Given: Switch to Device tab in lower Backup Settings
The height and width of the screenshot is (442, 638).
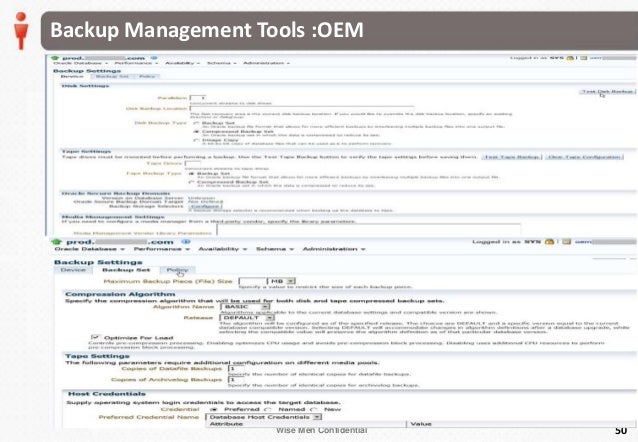Looking at the screenshot, I should [73, 270].
